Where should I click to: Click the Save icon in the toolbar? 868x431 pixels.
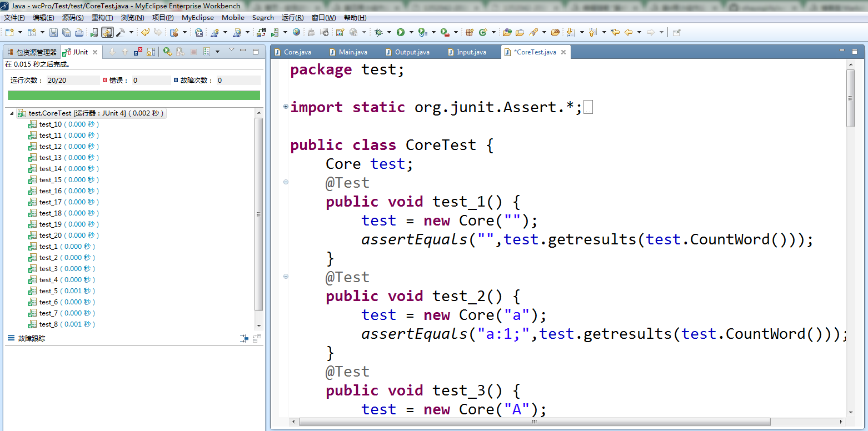pyautogui.click(x=53, y=32)
